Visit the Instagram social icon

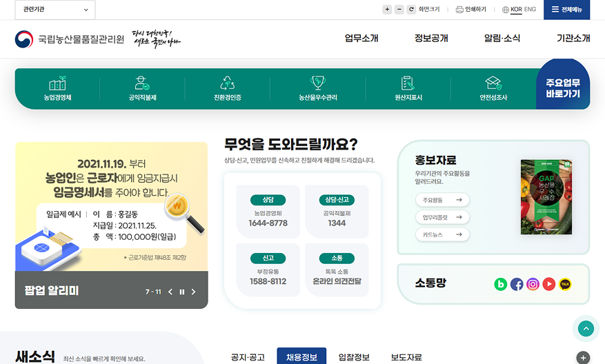(533, 284)
